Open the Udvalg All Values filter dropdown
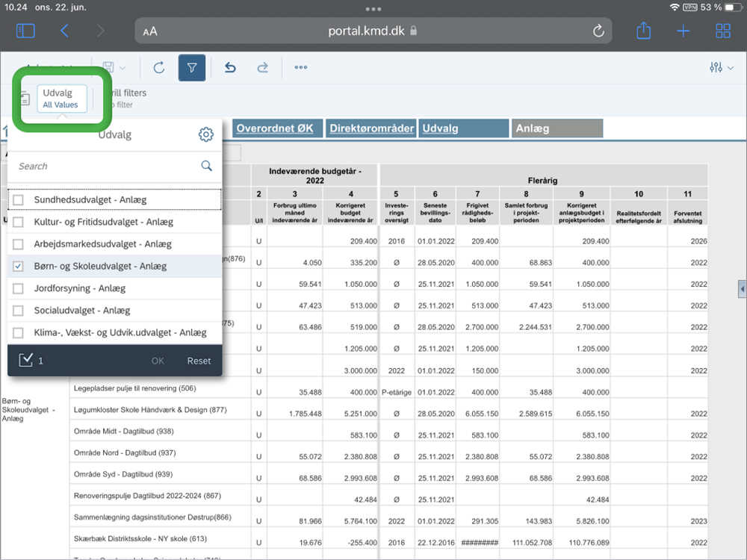Screen dimensions: 747x560 point(61,99)
